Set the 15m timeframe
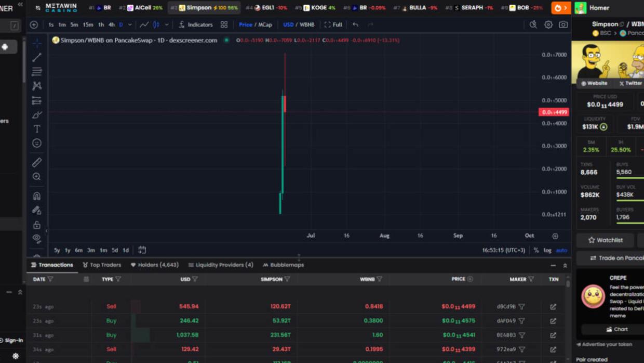 tap(88, 24)
